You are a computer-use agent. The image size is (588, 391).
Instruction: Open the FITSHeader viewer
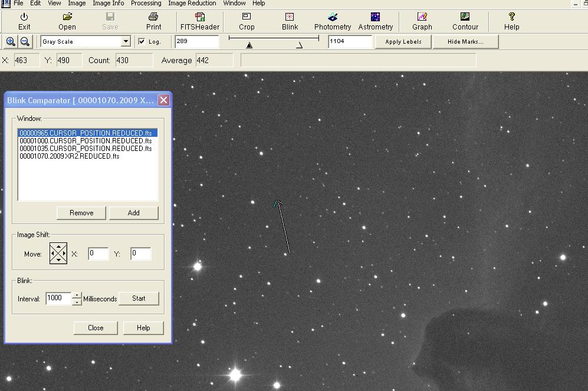coord(200,21)
